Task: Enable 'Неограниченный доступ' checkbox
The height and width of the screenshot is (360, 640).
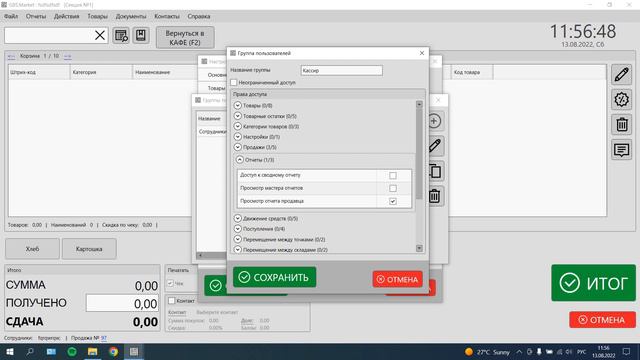Action: pos(234,82)
